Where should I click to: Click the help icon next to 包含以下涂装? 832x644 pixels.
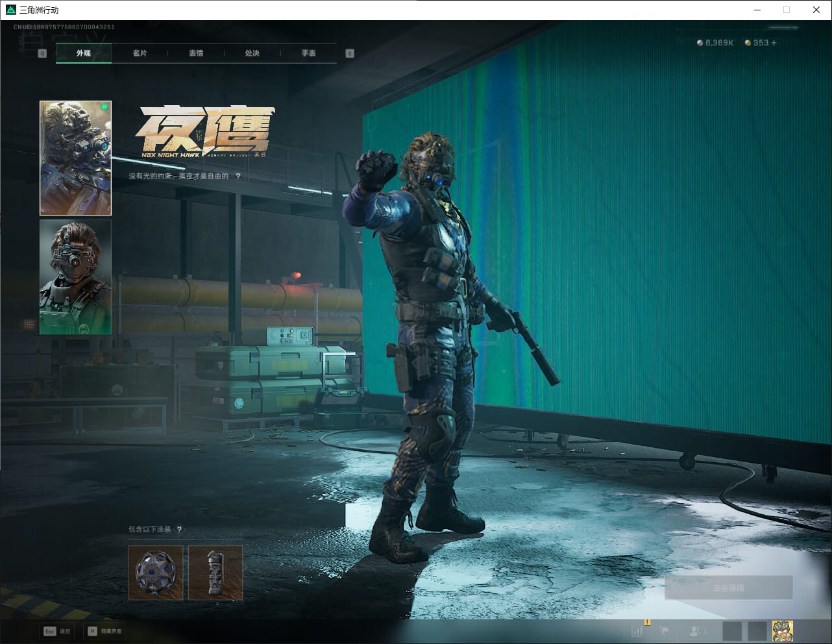click(x=180, y=529)
